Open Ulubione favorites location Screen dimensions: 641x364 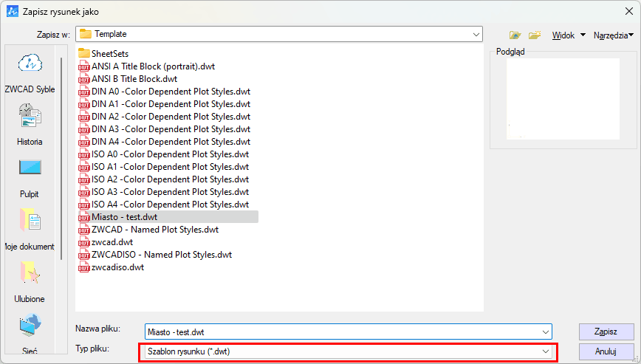point(30,282)
